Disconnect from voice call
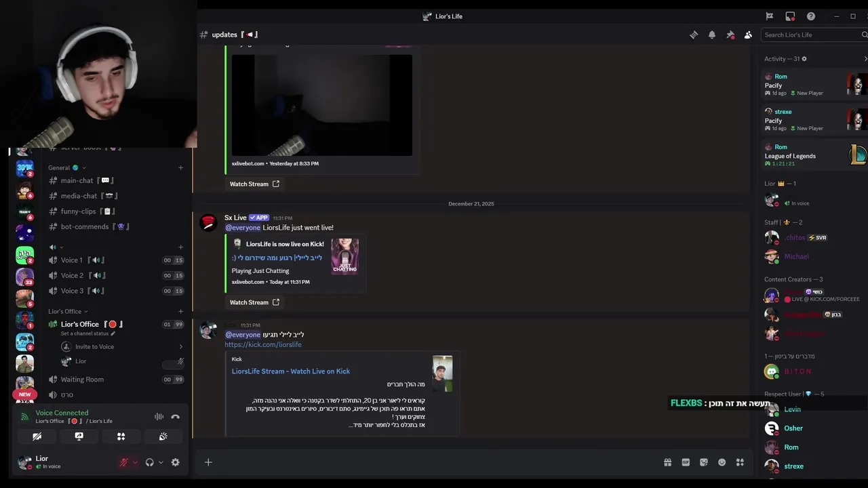 tap(175, 417)
